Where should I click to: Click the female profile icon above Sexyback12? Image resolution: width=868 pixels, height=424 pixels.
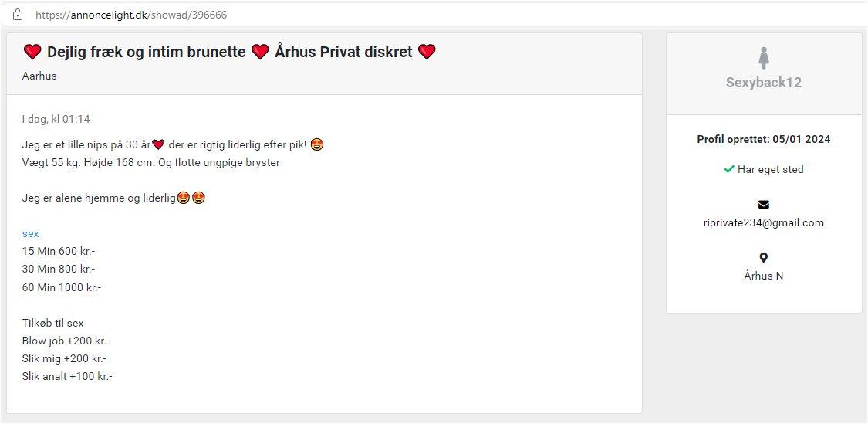click(x=764, y=58)
